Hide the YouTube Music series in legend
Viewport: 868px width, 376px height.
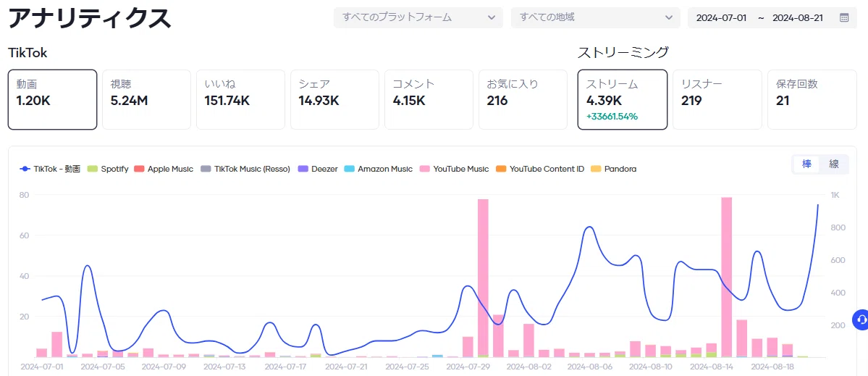click(x=454, y=169)
